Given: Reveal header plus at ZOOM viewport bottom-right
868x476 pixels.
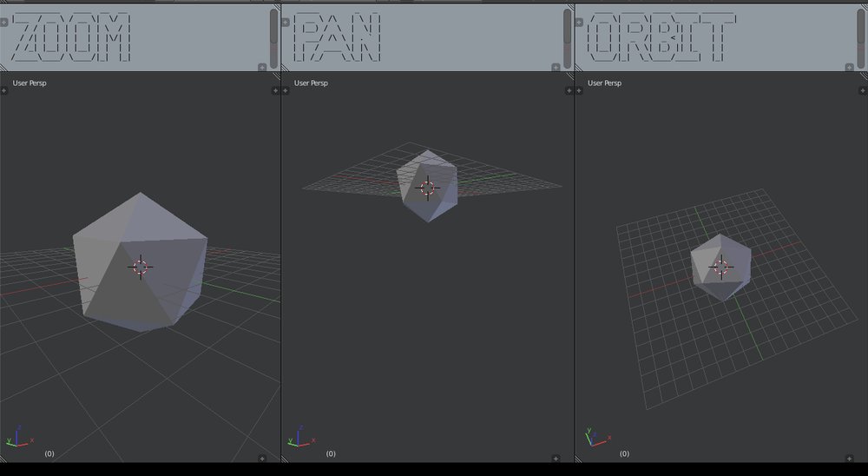Looking at the screenshot, I should (x=262, y=459).
